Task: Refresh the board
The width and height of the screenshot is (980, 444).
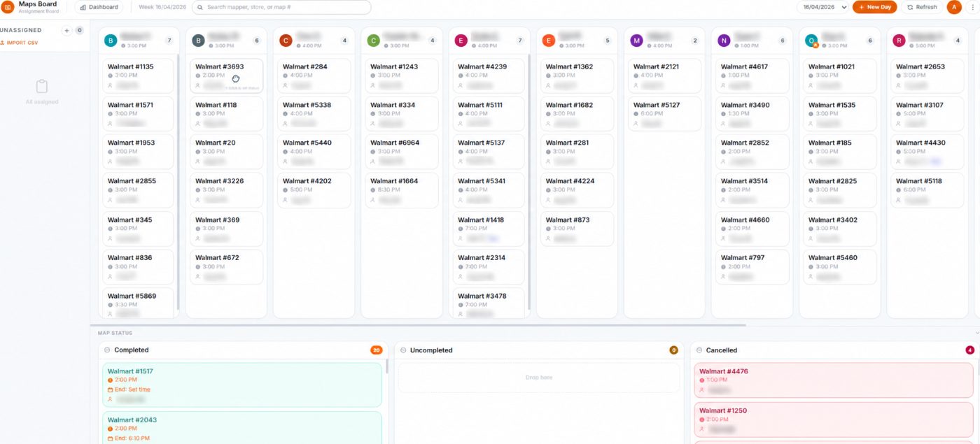Action: [921, 7]
